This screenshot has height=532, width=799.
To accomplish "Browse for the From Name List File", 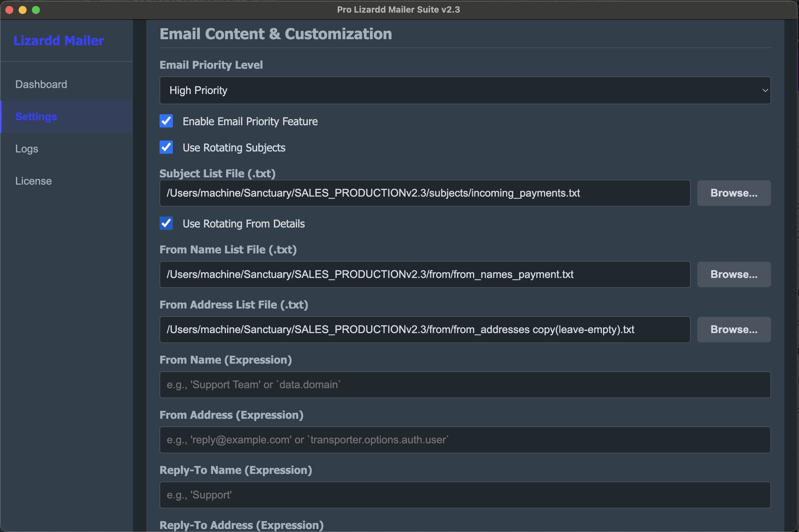I will point(734,274).
